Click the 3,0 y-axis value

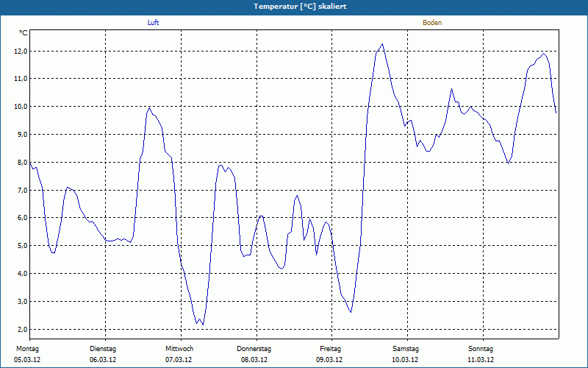click(x=22, y=302)
